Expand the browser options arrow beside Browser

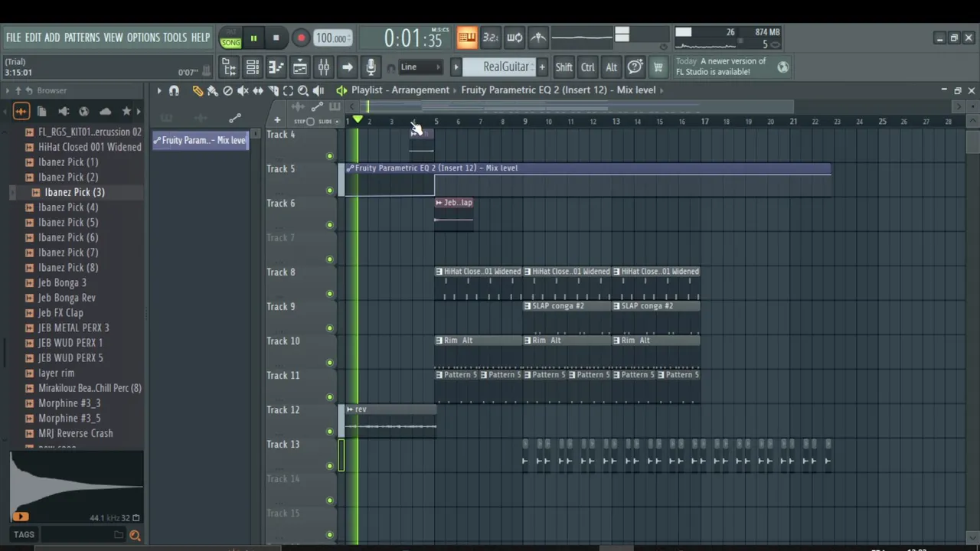point(8,90)
